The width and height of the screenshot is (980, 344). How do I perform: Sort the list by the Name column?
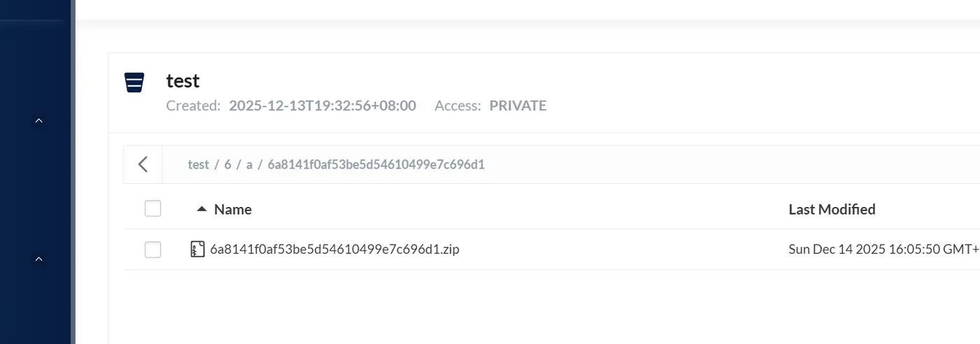pos(232,209)
